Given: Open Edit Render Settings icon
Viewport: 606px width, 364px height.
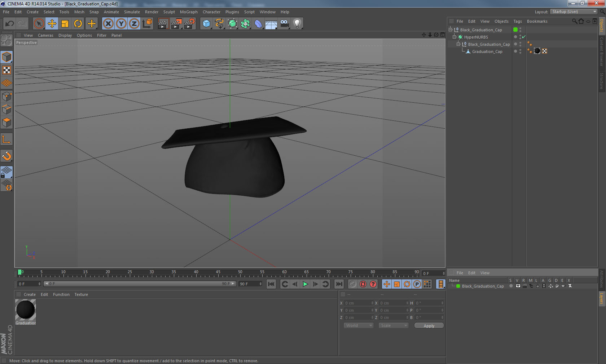Looking at the screenshot, I should [190, 24].
